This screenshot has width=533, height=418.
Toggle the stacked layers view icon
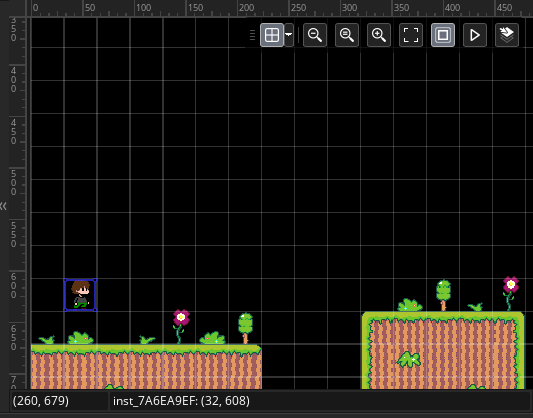point(507,35)
